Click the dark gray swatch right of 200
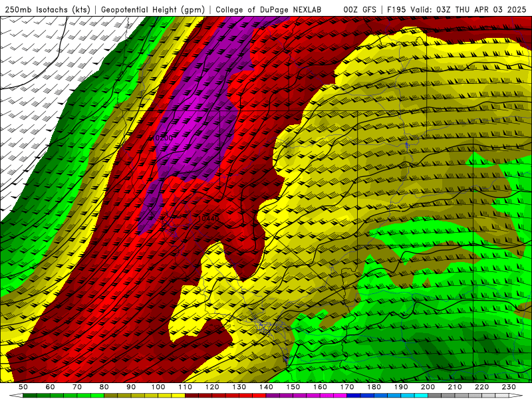The height and width of the screenshot is (399, 532). point(435,396)
